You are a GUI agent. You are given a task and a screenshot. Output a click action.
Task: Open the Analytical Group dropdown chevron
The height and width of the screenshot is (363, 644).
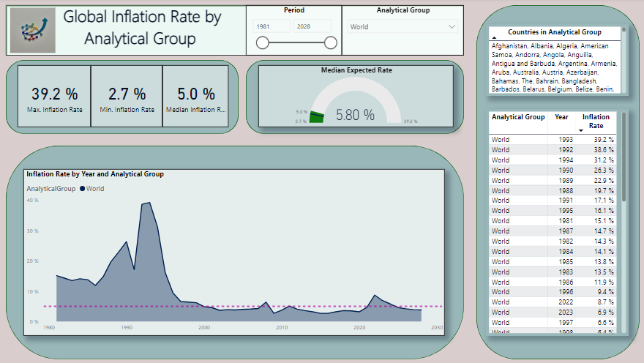451,27
